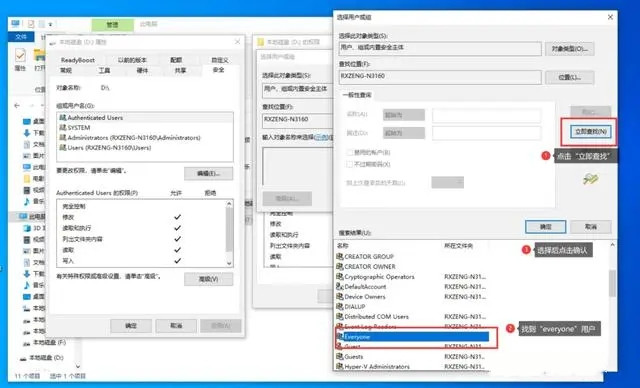Click the icon beside Users (RXZENG-N3160\Users)
640x388 pixels.
62,147
